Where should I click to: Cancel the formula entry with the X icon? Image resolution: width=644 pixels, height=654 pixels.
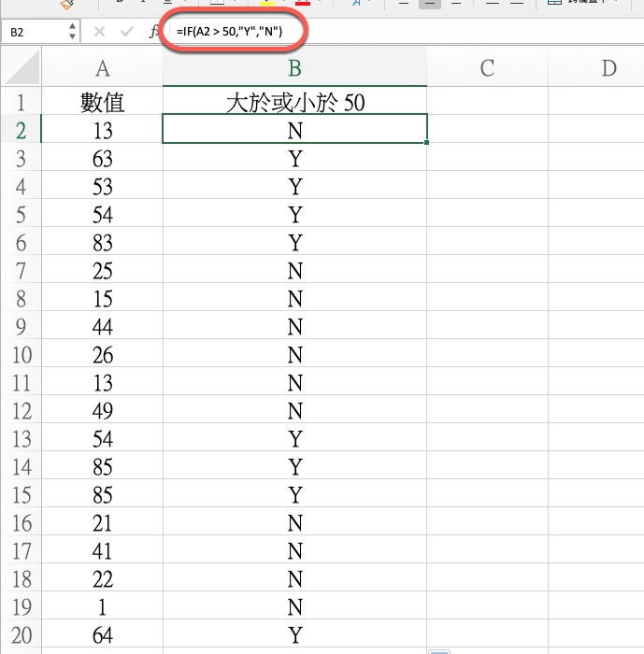(x=99, y=31)
